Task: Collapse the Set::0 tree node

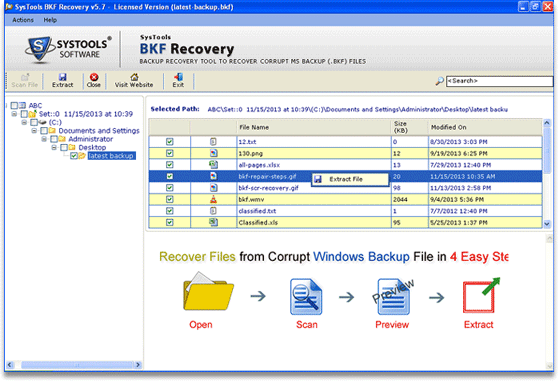Action: coord(14,114)
